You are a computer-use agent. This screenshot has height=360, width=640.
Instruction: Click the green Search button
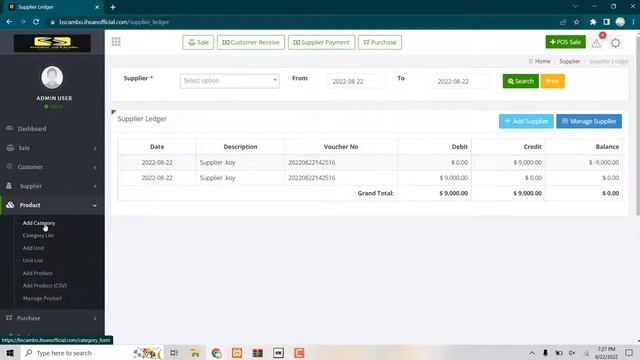coord(520,81)
